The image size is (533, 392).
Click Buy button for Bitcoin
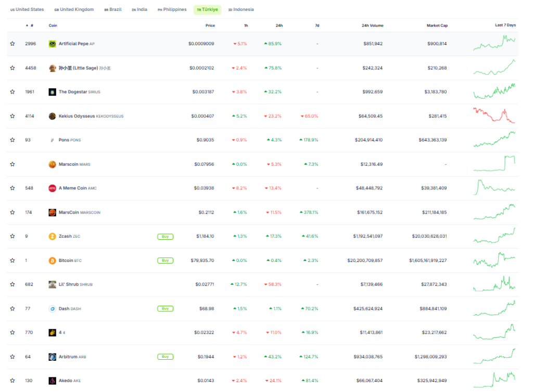point(165,260)
